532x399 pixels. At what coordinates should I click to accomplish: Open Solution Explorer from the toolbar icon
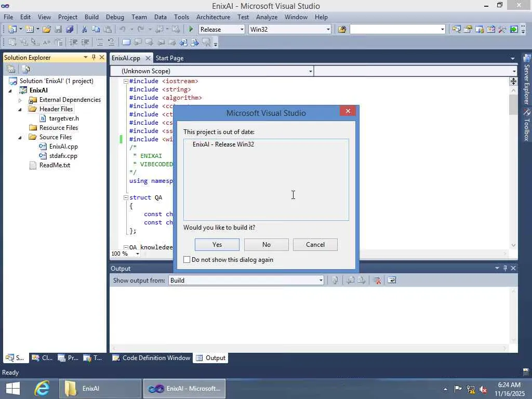pos(456,30)
